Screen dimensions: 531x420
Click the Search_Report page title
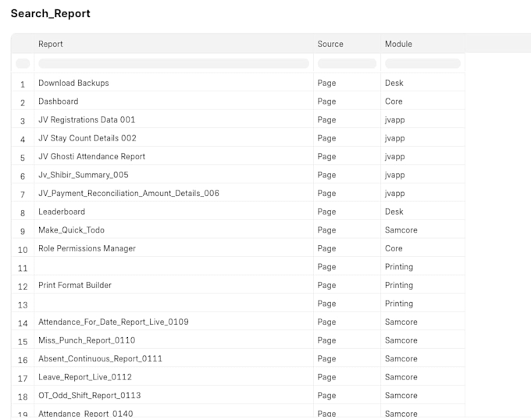(51, 13)
